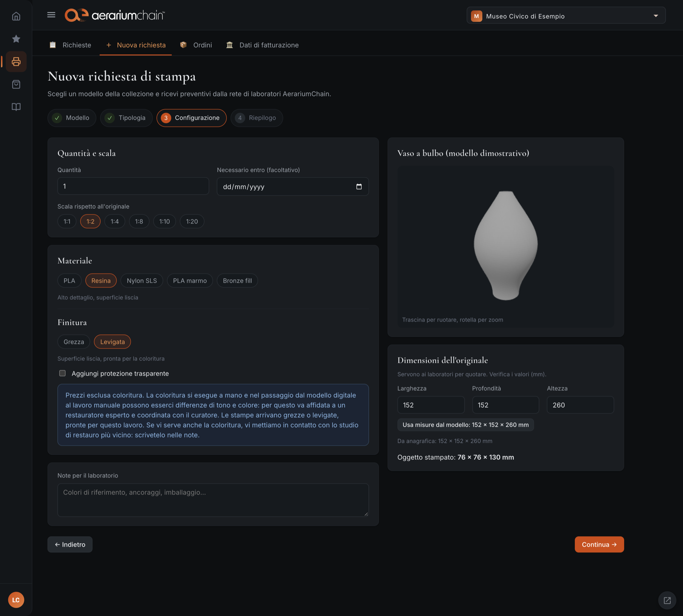Select the Grezza finish

coord(74,342)
